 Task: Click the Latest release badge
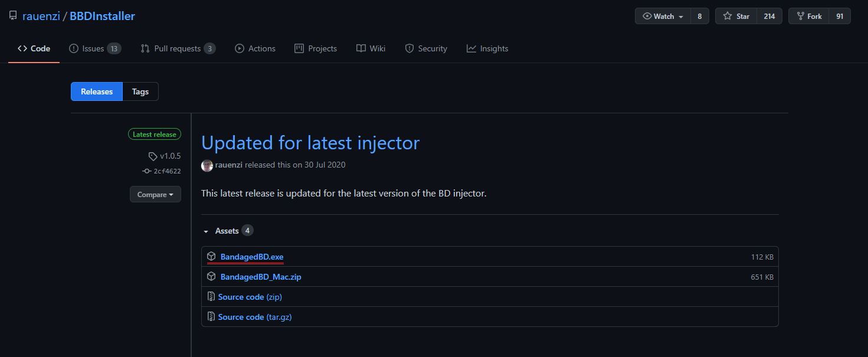coord(155,135)
